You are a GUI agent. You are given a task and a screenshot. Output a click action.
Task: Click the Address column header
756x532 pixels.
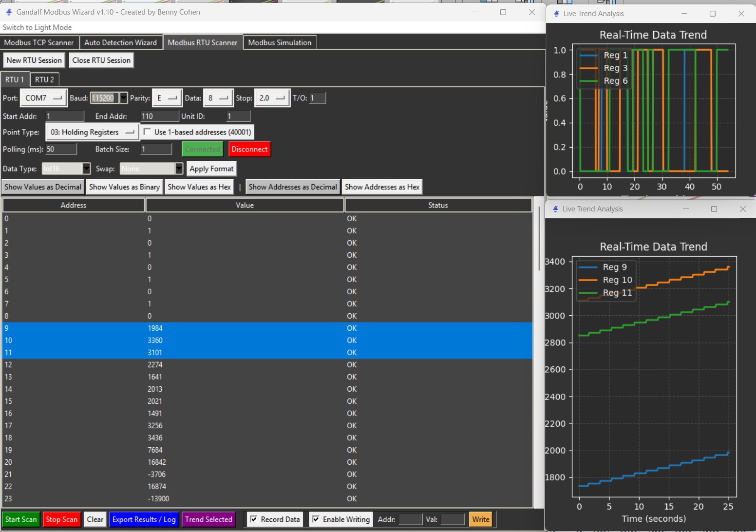pyautogui.click(x=74, y=205)
